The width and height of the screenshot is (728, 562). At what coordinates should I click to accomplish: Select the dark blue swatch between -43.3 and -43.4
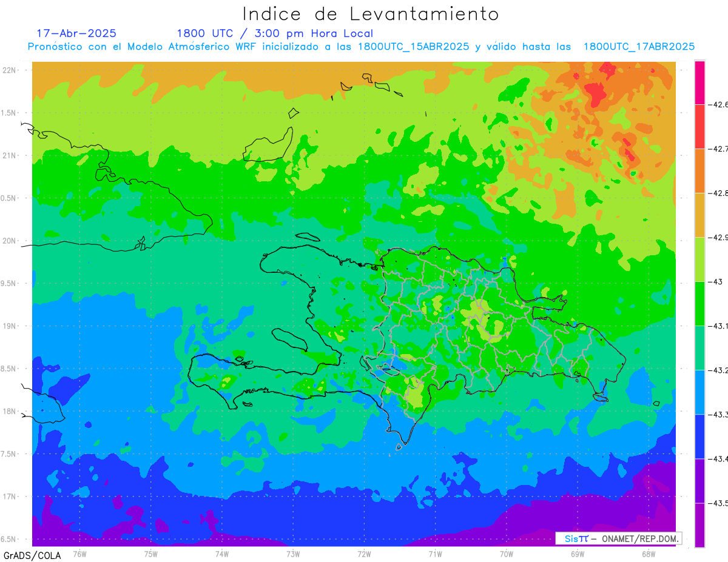tap(700, 436)
